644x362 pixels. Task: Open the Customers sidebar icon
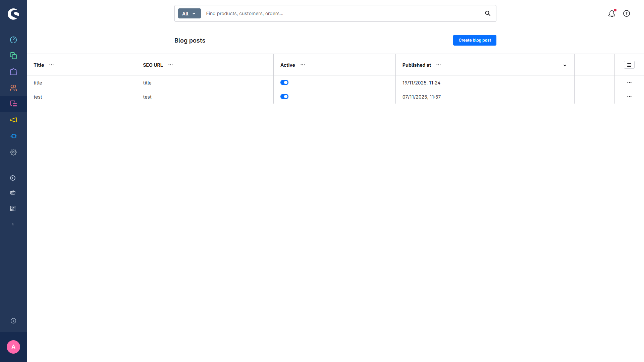[x=13, y=88]
